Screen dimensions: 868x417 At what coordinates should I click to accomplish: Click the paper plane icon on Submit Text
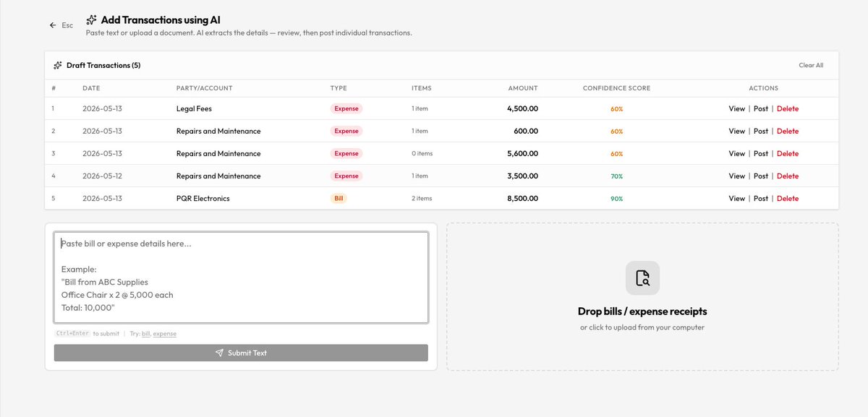[219, 353]
